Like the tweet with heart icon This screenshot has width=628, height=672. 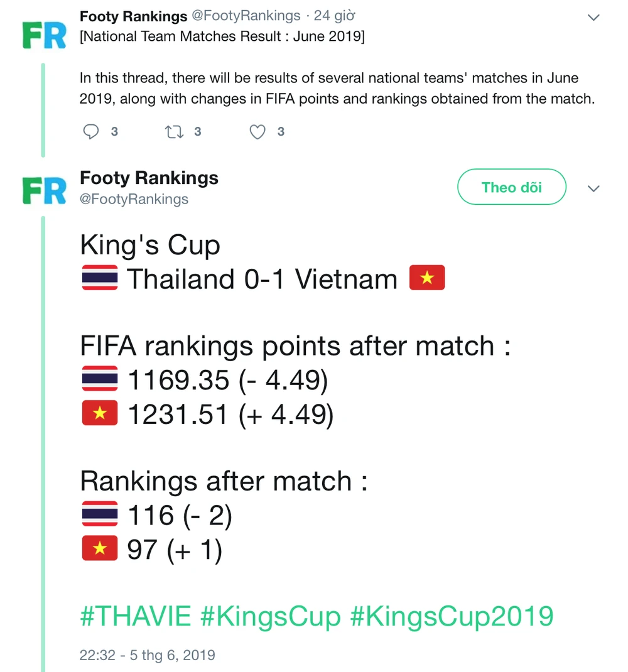tap(258, 131)
